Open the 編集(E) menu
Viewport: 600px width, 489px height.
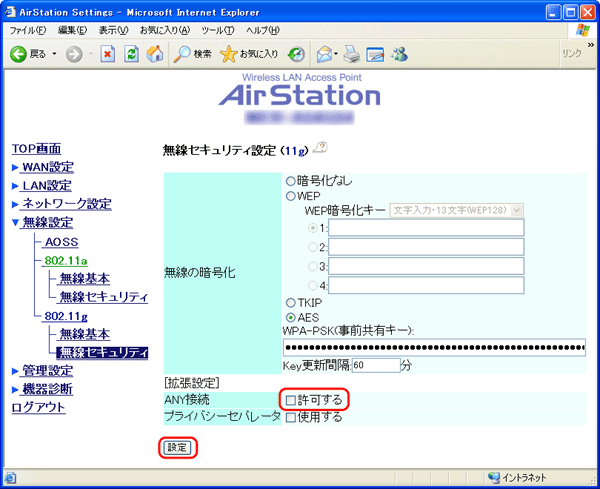(x=72, y=30)
